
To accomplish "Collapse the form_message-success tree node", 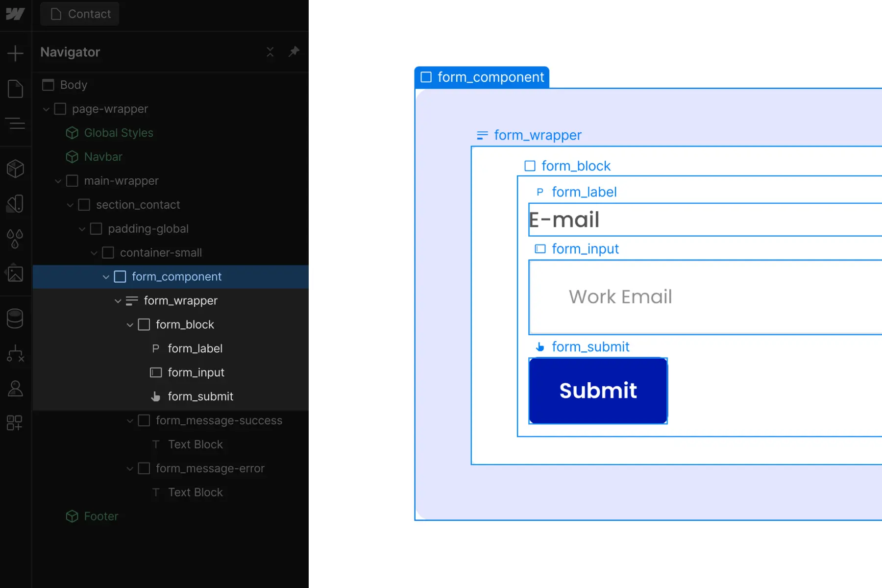I will [x=130, y=421].
